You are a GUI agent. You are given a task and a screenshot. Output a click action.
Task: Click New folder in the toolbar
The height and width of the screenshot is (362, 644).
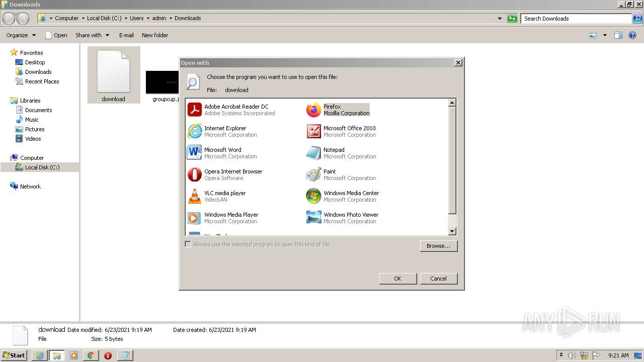point(155,35)
